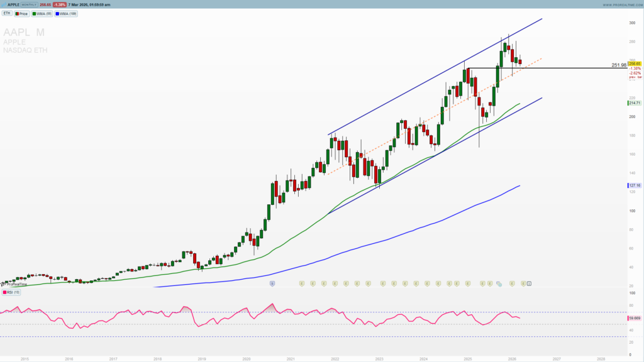Click the earnings badge below the 2023 candles

click(x=393, y=283)
